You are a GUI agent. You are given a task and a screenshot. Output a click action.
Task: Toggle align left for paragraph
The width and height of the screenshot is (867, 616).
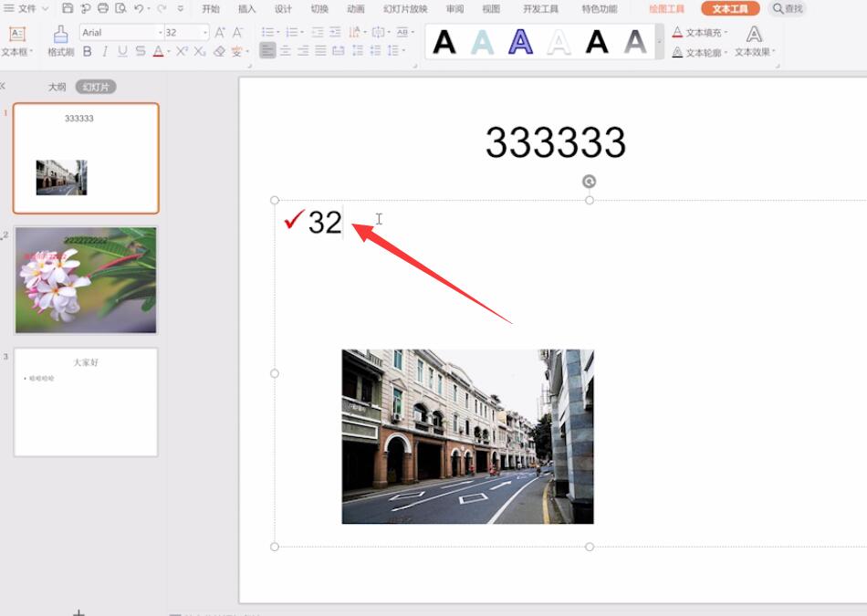pyautogui.click(x=267, y=51)
